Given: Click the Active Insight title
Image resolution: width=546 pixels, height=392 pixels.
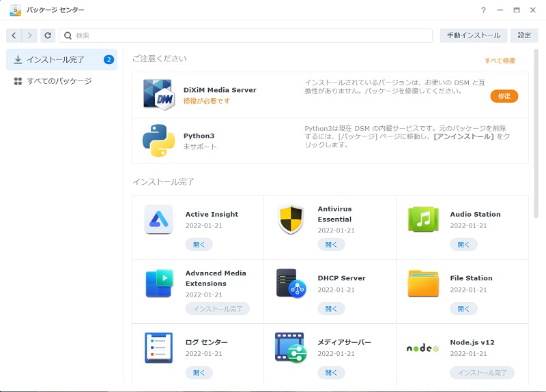Looking at the screenshot, I should [x=212, y=214].
